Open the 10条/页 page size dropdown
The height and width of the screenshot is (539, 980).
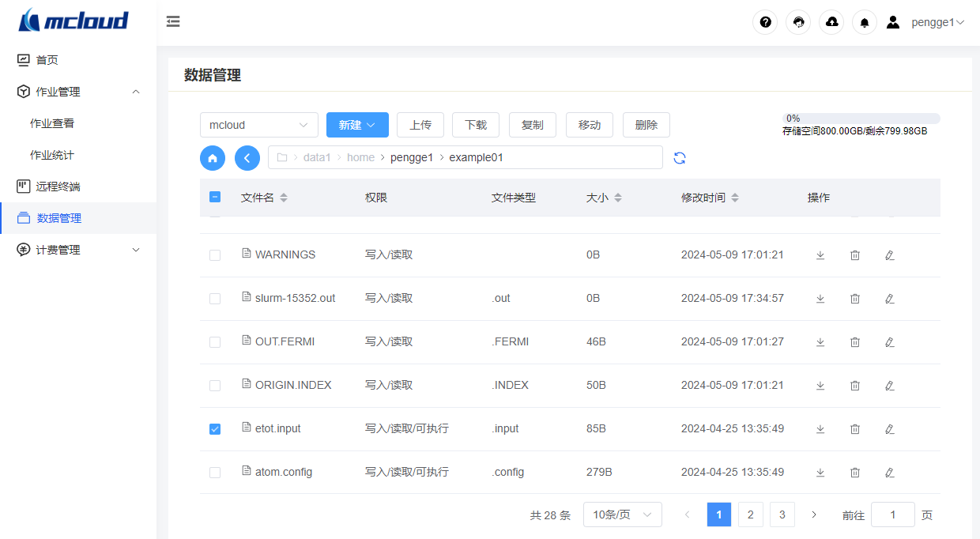tap(622, 515)
